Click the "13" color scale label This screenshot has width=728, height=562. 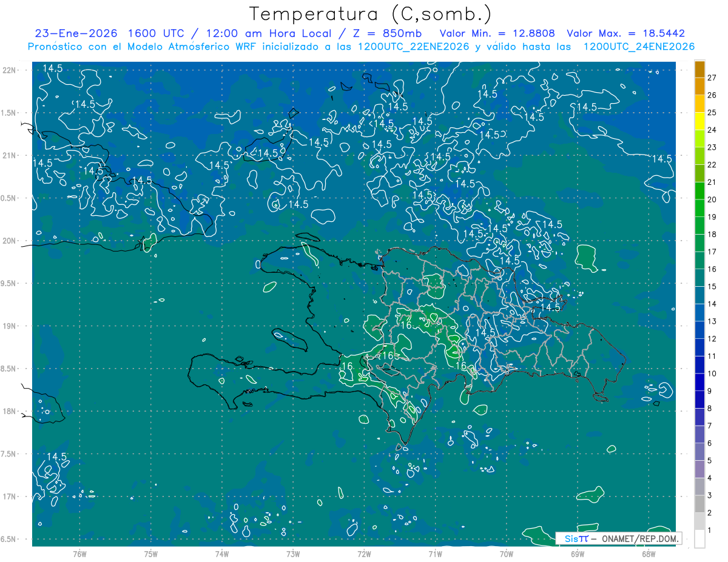click(712, 321)
